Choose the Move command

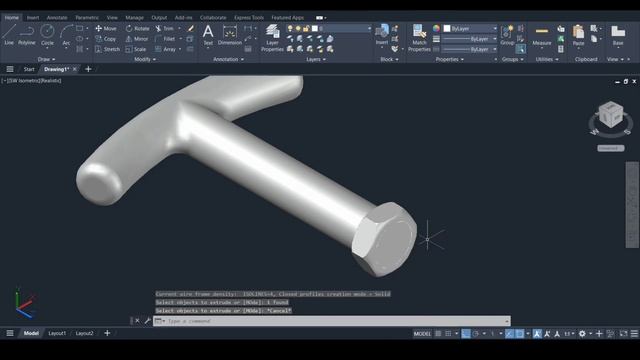coord(106,29)
